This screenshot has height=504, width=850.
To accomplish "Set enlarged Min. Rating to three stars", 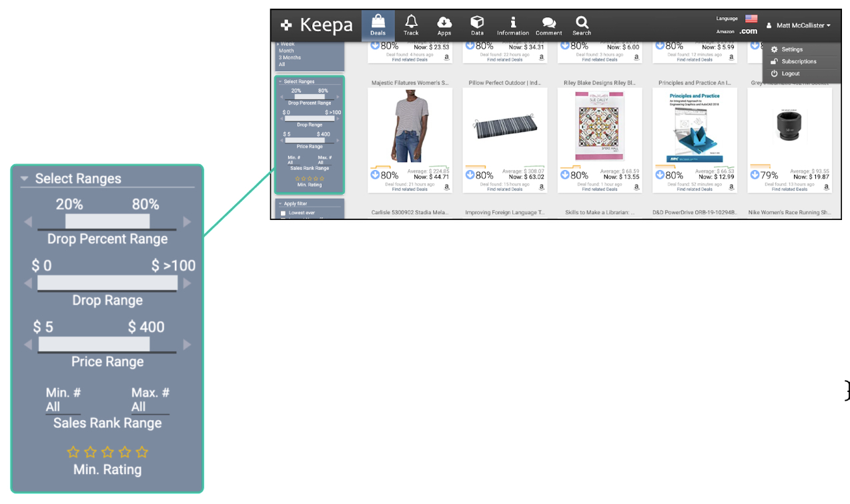I will (x=107, y=452).
